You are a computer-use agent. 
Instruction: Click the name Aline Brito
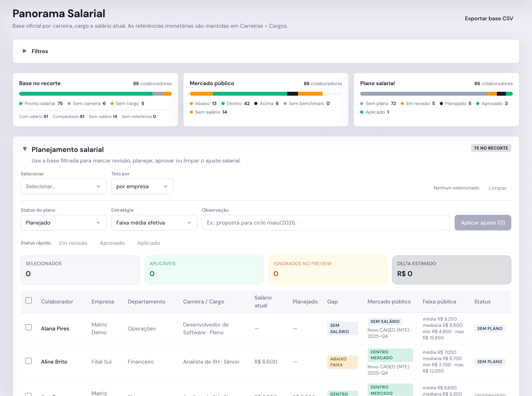click(54, 362)
